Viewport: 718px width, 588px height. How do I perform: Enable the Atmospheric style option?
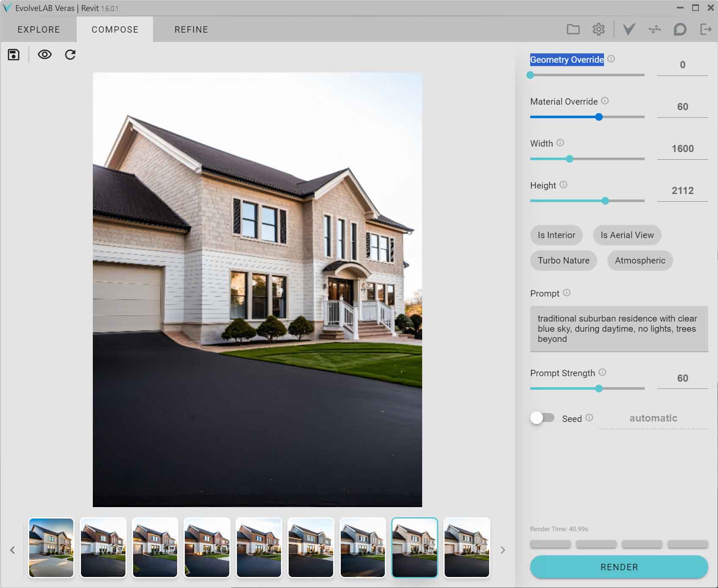tap(640, 261)
